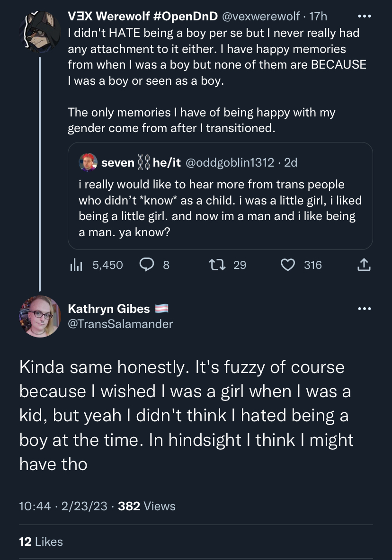
Task: Open seven he/it small avatar
Action: [x=88, y=162]
